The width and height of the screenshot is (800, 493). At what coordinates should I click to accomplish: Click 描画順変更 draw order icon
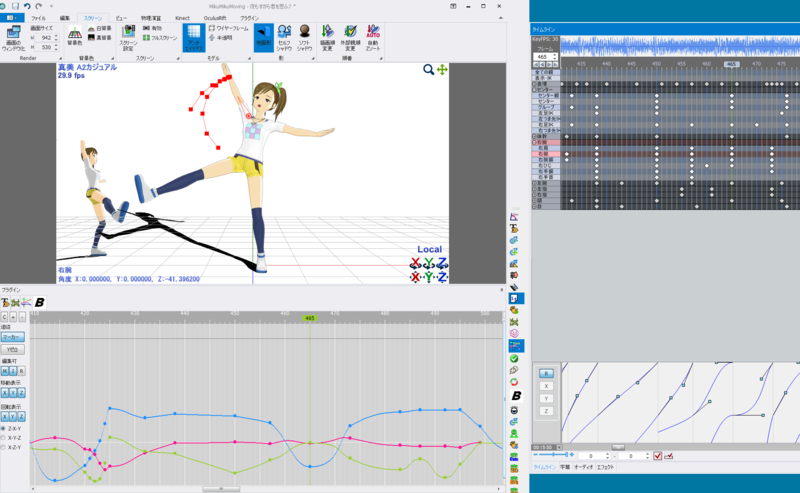328,38
